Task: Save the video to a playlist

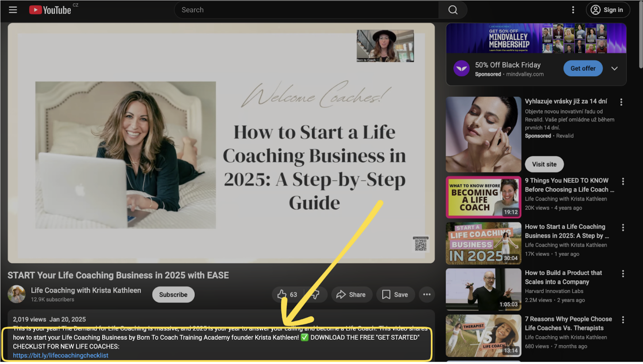Action: (x=395, y=294)
